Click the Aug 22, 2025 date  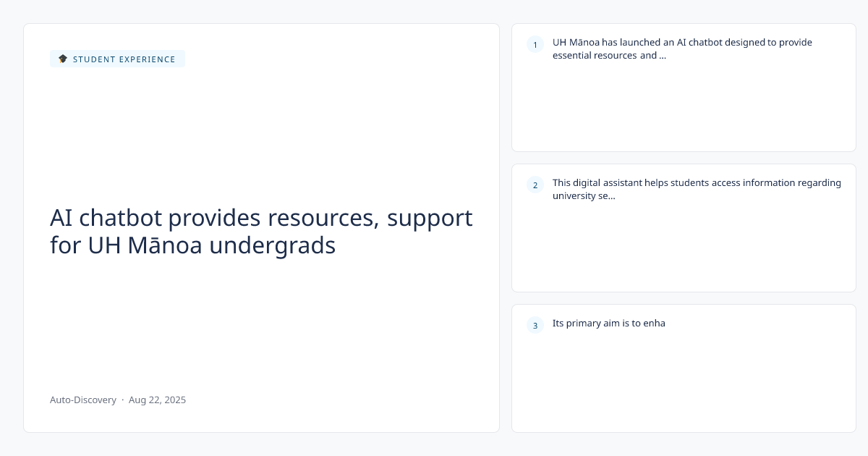click(x=157, y=400)
